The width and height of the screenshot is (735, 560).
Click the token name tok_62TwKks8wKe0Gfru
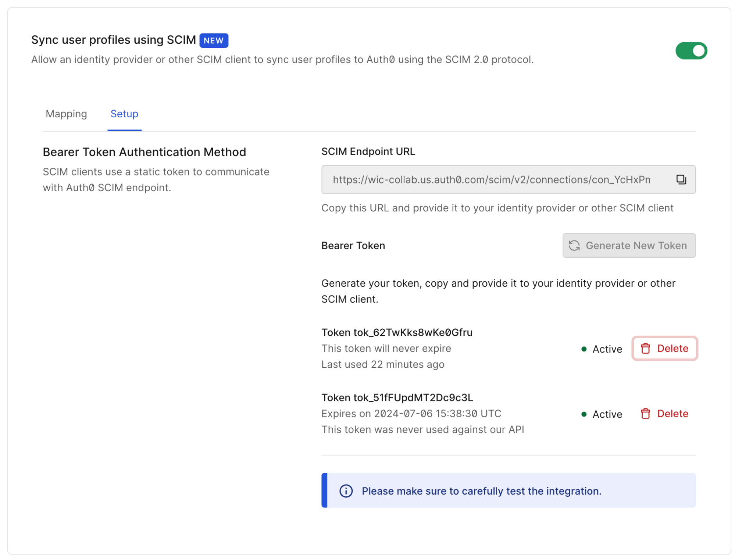[x=397, y=332]
